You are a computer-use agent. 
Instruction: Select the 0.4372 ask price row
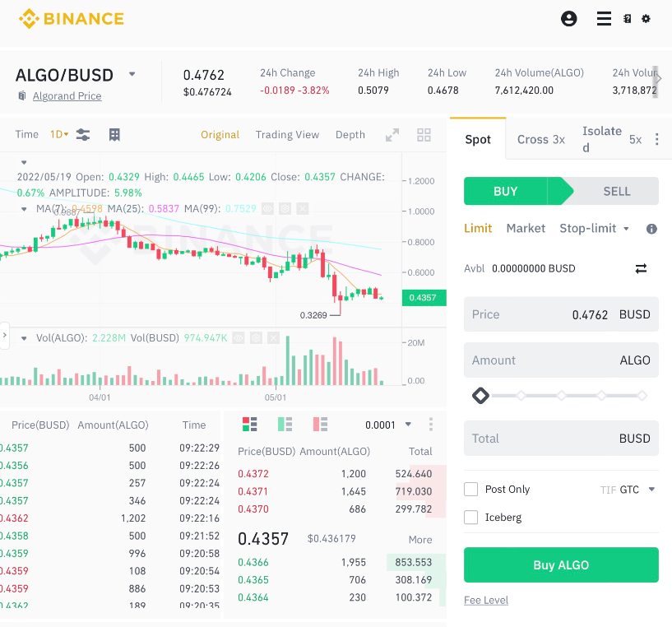point(335,473)
